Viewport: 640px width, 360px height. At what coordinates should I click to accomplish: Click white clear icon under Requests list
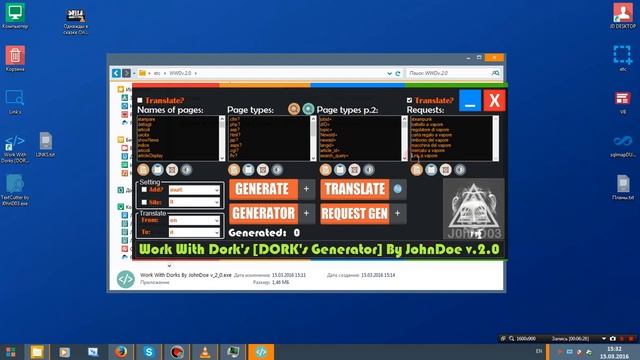pyautogui.click(x=445, y=169)
